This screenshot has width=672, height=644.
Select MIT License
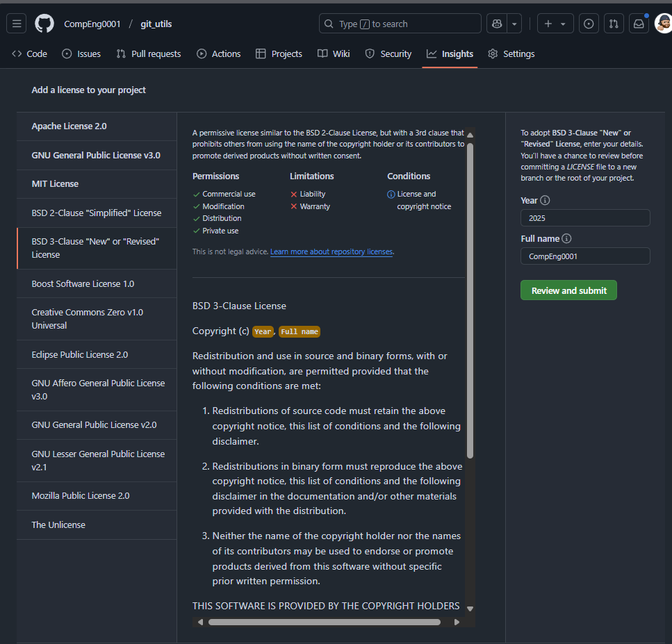[x=97, y=184]
